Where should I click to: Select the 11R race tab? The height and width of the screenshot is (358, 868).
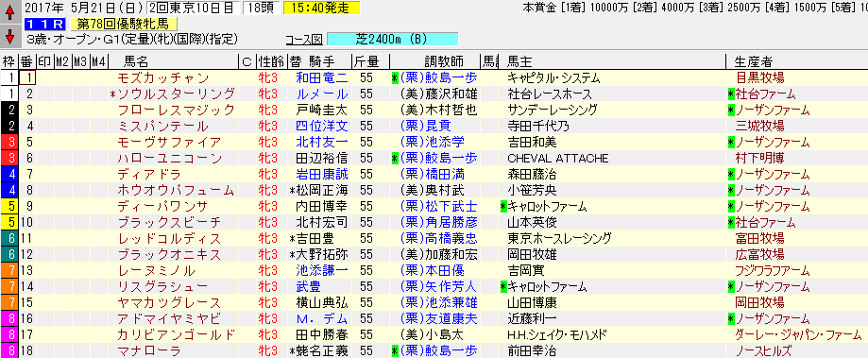[45, 24]
